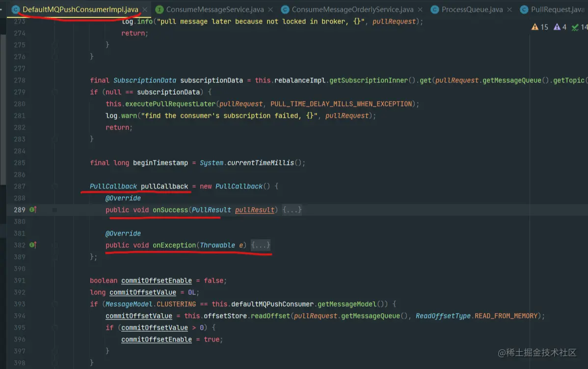Click the onSuccess method name
The width and height of the screenshot is (588, 369).
pyautogui.click(x=170, y=210)
